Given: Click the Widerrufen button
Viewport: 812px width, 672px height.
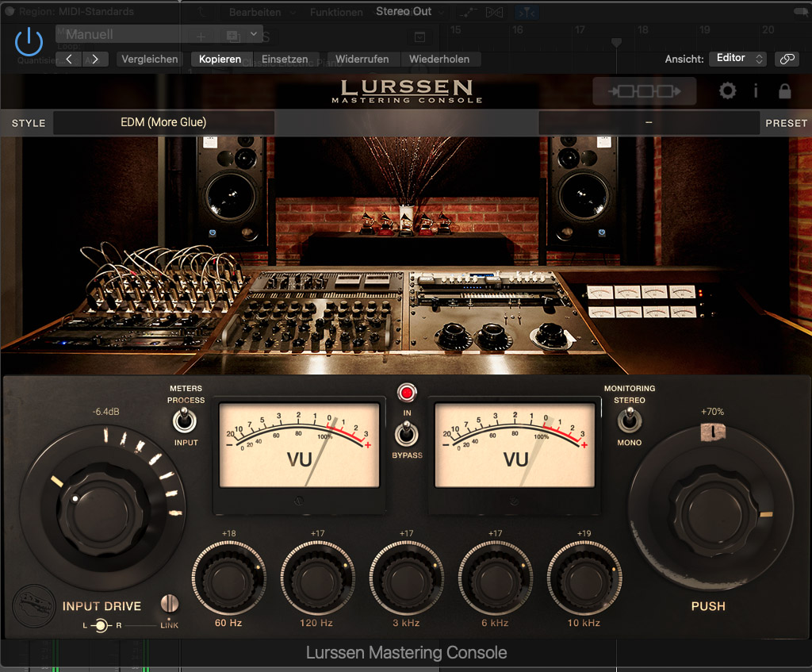Looking at the screenshot, I should pyautogui.click(x=362, y=59).
